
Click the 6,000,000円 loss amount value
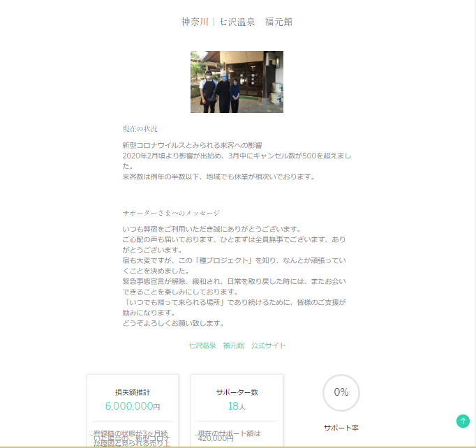tap(133, 406)
